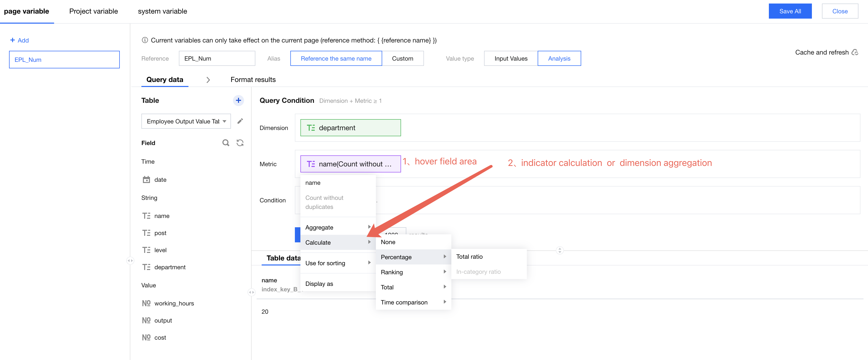Click the plus icon next to Table

pyautogui.click(x=238, y=100)
